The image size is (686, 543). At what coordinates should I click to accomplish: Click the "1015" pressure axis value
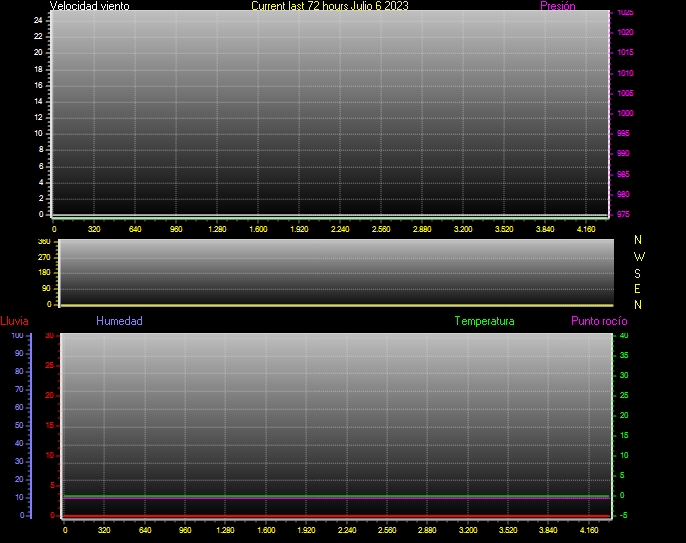(x=625, y=53)
